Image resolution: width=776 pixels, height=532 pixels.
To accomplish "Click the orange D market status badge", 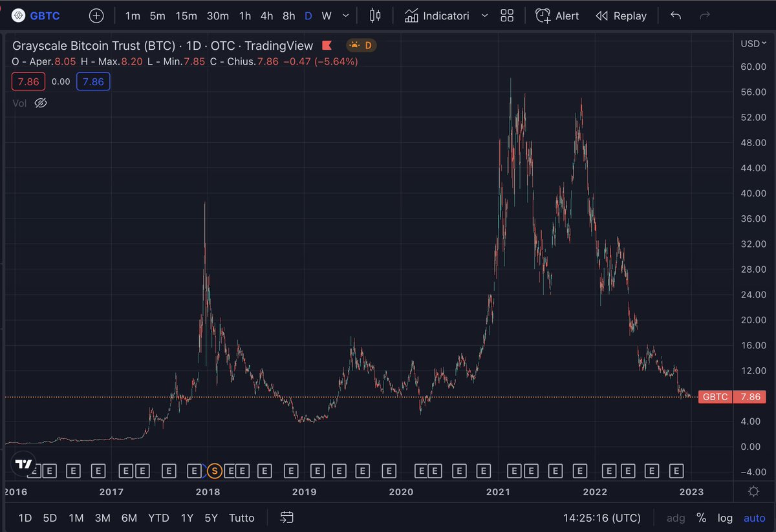I will point(361,45).
